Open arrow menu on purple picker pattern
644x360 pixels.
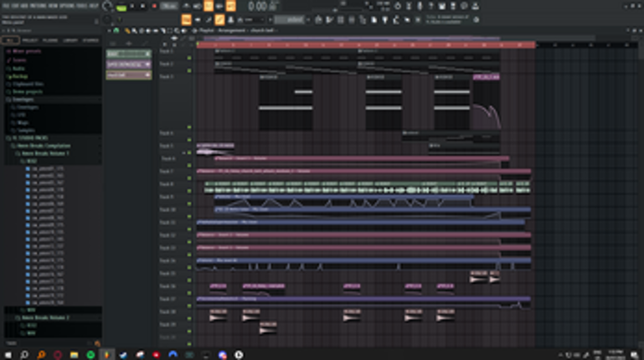coord(147,64)
